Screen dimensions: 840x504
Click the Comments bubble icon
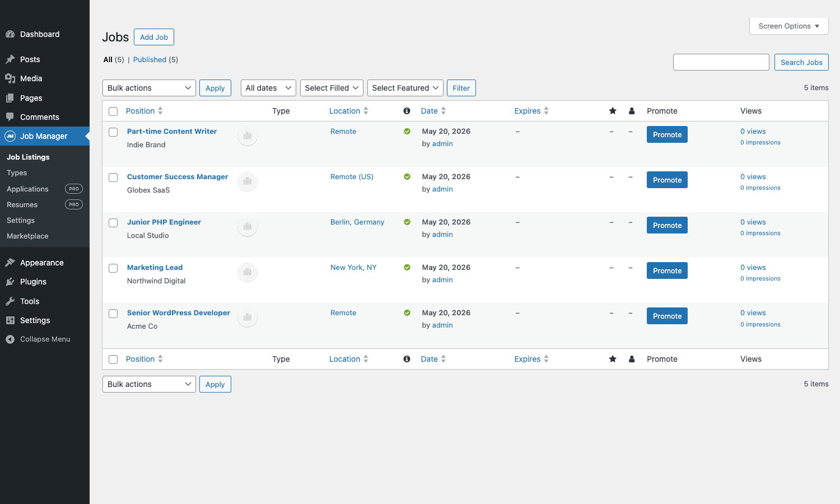10,117
